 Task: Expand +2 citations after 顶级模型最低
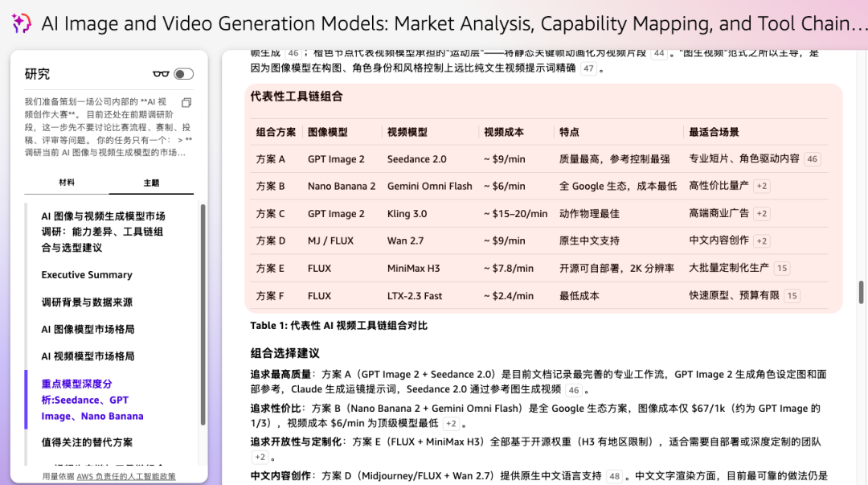pos(451,424)
